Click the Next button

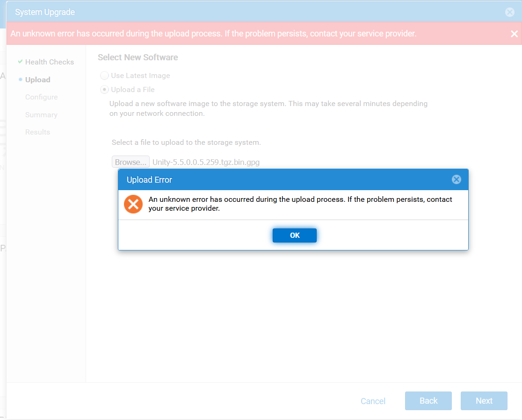point(484,400)
